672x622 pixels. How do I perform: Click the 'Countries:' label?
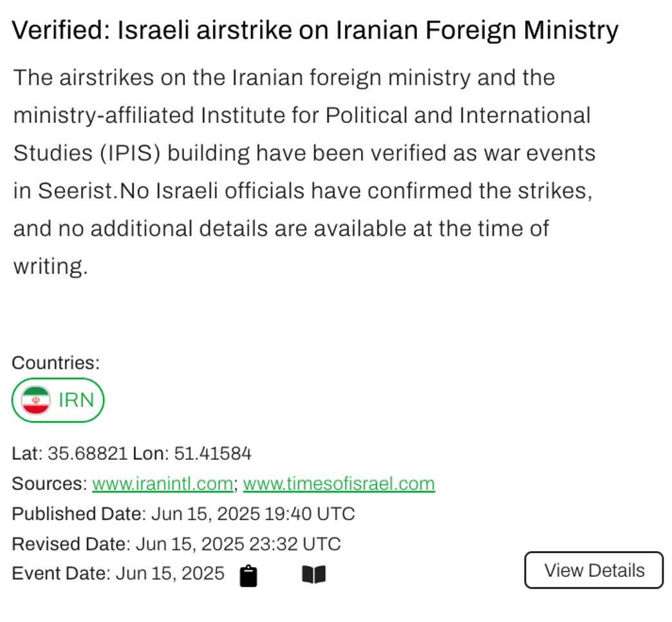[x=55, y=363]
